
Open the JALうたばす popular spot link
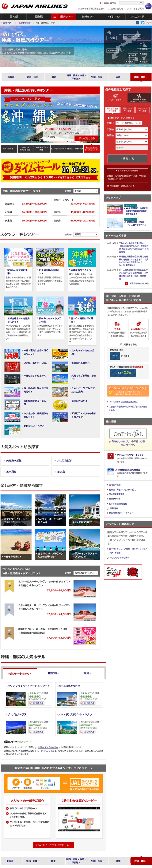(76, 460)
